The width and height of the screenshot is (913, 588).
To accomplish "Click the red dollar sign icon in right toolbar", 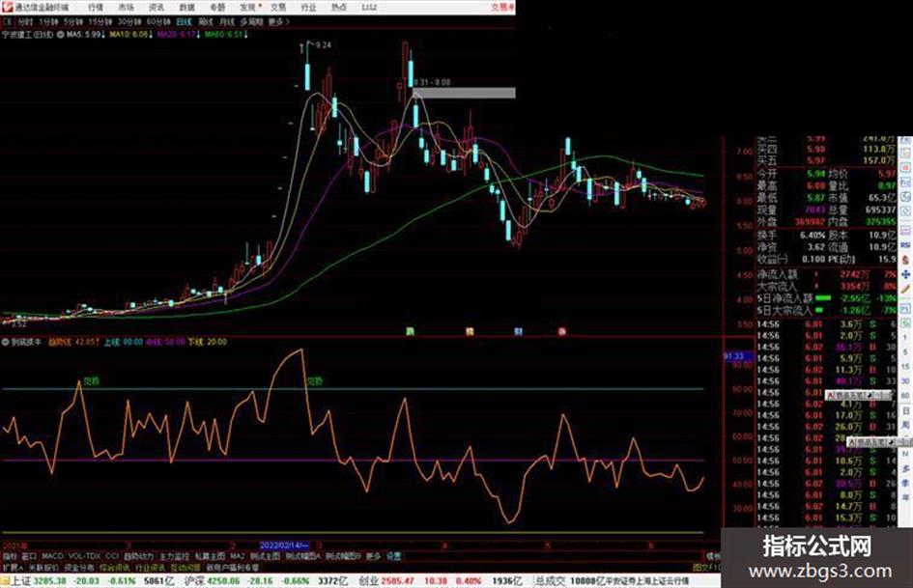I will point(905,260).
